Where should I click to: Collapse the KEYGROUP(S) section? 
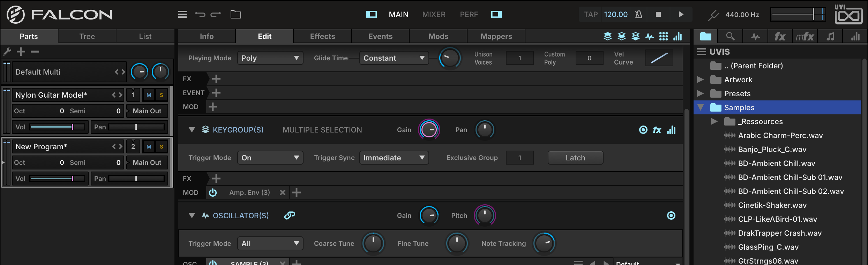pyautogui.click(x=192, y=130)
